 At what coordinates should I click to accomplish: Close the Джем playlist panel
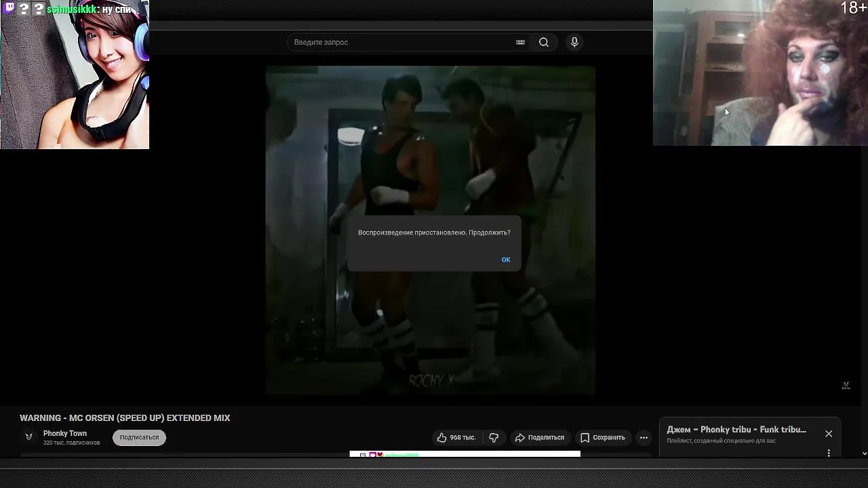[x=829, y=434]
